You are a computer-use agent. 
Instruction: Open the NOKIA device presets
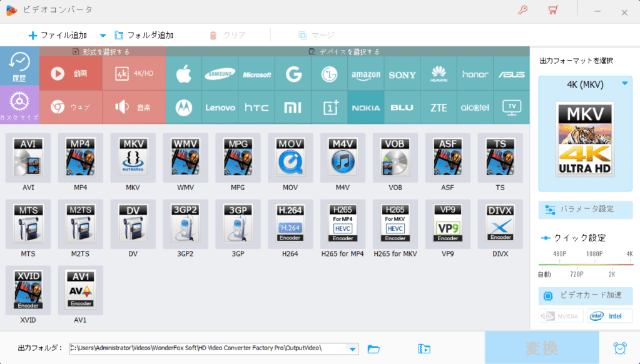coord(366,108)
